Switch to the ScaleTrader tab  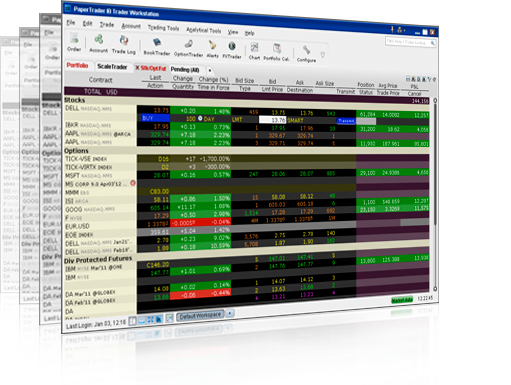tap(112, 67)
